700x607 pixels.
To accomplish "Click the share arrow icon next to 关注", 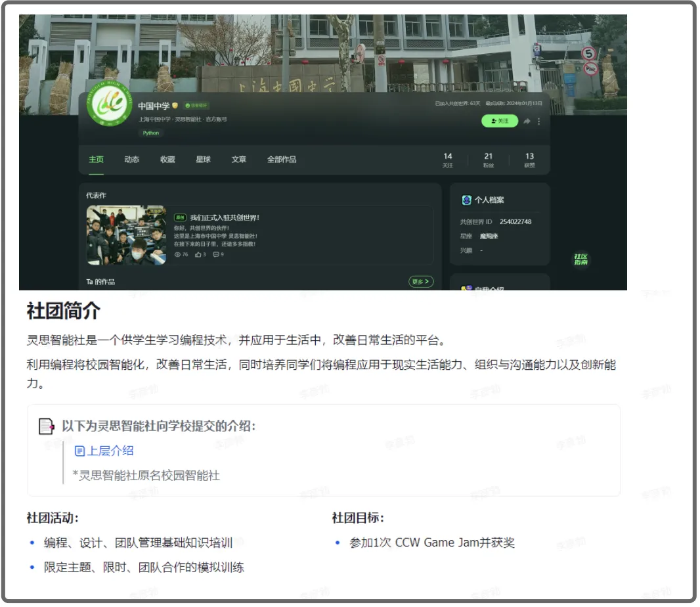I will 527,122.
